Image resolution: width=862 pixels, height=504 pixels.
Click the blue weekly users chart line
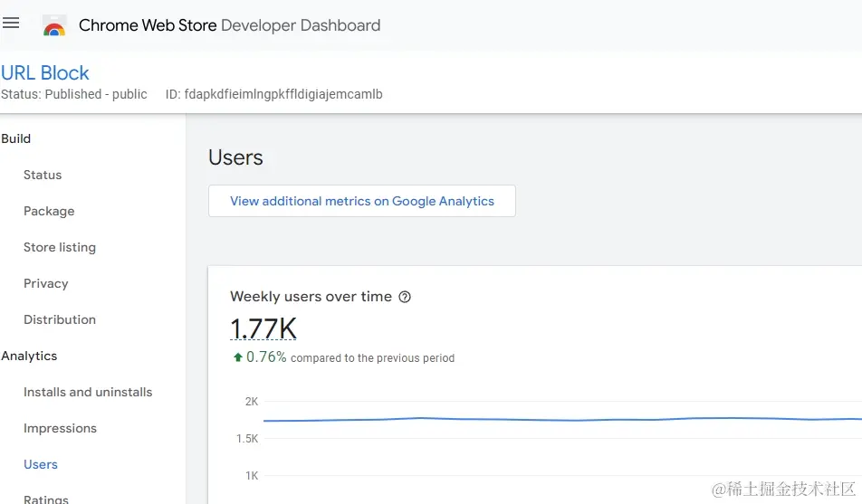[x=562, y=419]
